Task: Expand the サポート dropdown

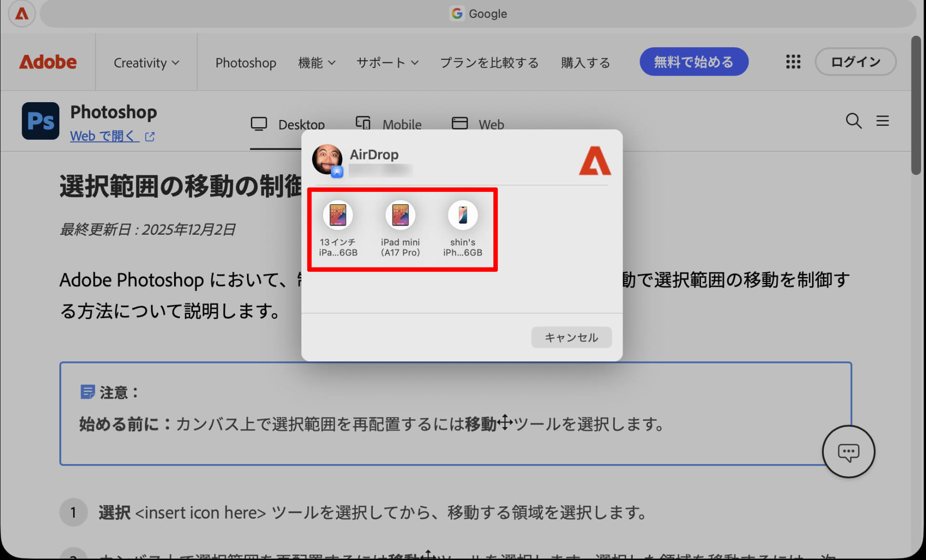Action: tap(387, 62)
